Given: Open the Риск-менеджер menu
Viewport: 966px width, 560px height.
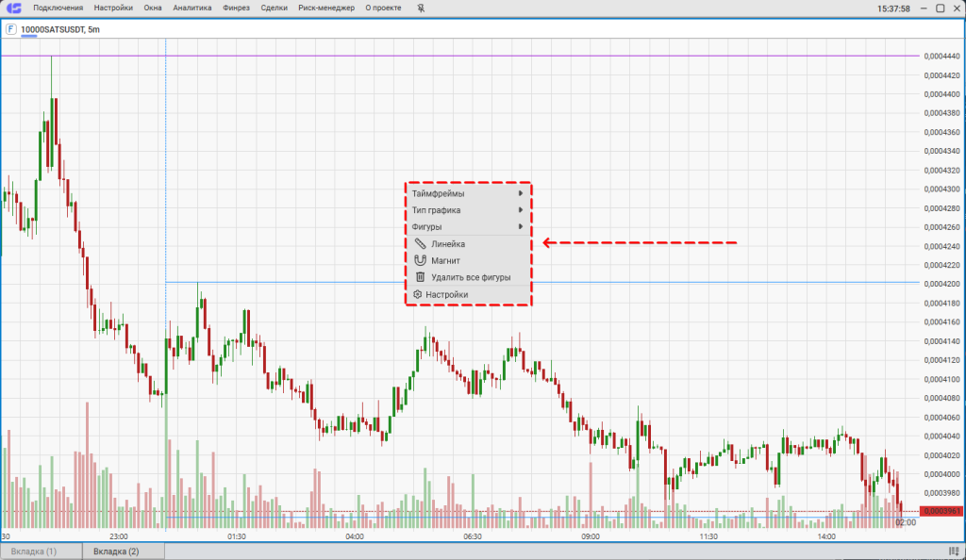Looking at the screenshot, I should (x=326, y=8).
